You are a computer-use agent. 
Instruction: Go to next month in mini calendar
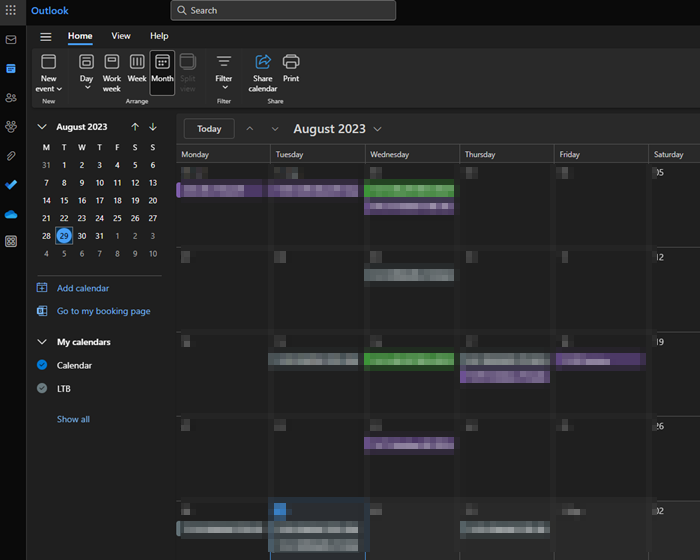(153, 127)
